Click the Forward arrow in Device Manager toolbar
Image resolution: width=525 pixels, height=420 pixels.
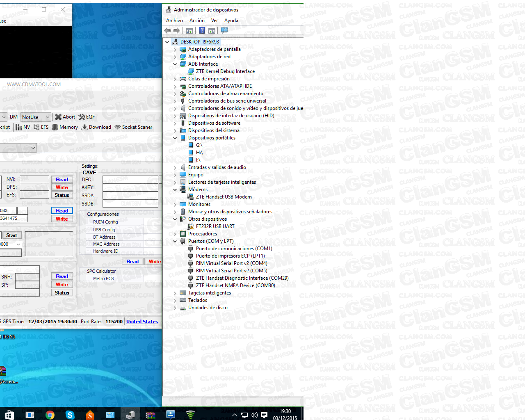click(x=177, y=31)
